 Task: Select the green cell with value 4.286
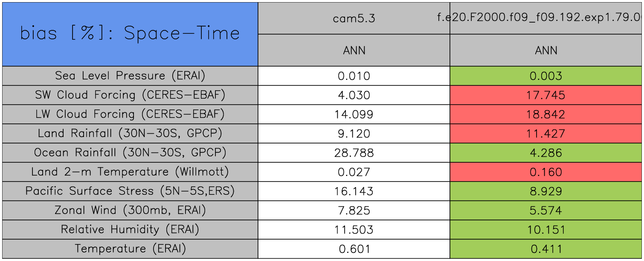coord(546,153)
